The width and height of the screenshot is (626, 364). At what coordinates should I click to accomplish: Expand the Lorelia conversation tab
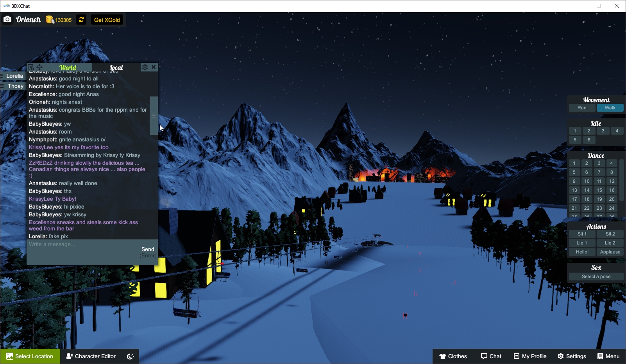pyautogui.click(x=15, y=76)
